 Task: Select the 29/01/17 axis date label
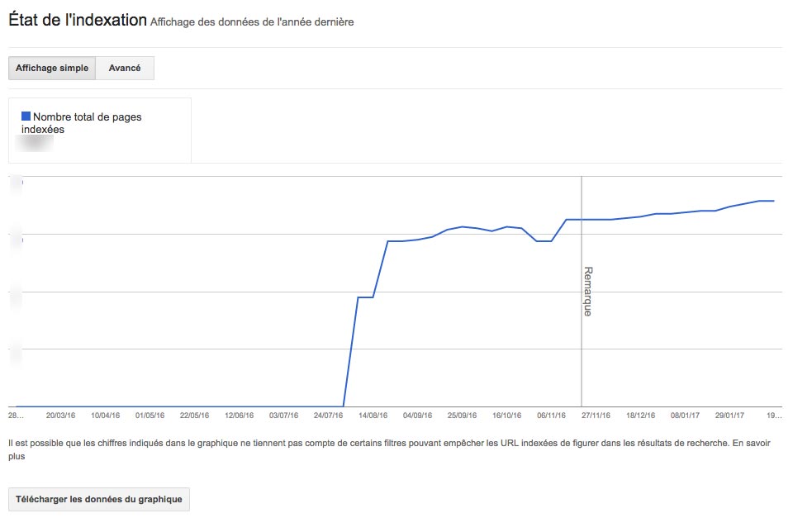(x=729, y=416)
